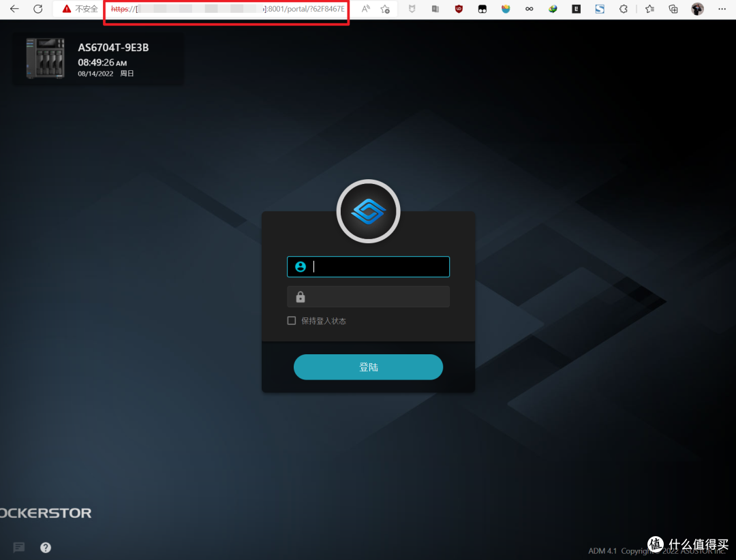This screenshot has height=560, width=736.
Task: Open the browser Settings and more menu
Action: pyautogui.click(x=721, y=9)
